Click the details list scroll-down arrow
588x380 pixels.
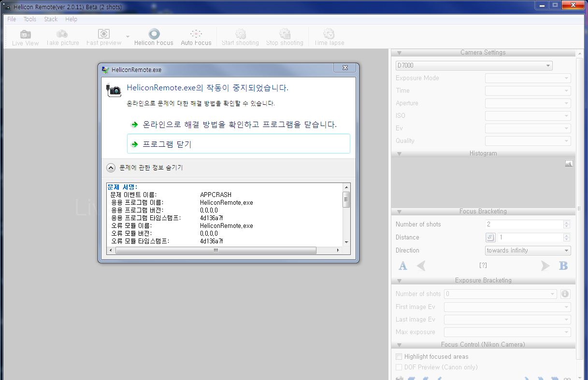click(346, 242)
